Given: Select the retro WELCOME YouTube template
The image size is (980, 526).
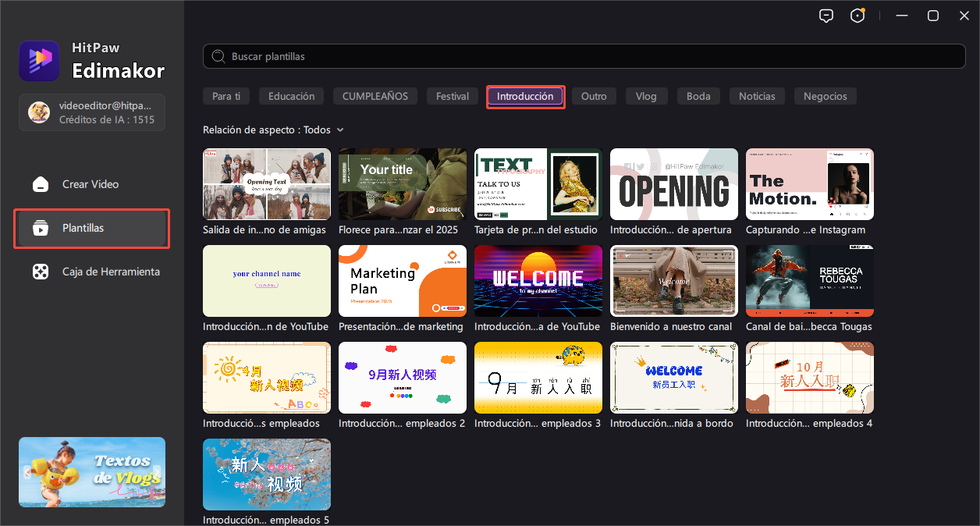Looking at the screenshot, I should (538, 281).
